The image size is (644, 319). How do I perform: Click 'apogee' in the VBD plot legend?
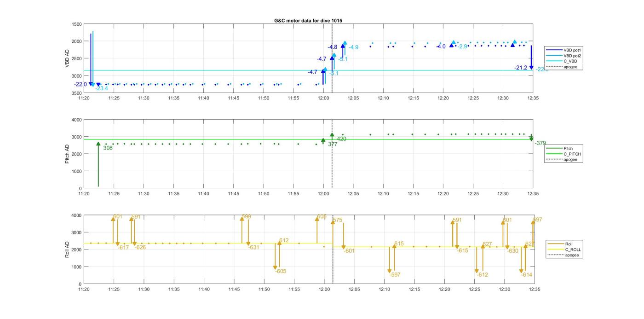click(x=570, y=67)
